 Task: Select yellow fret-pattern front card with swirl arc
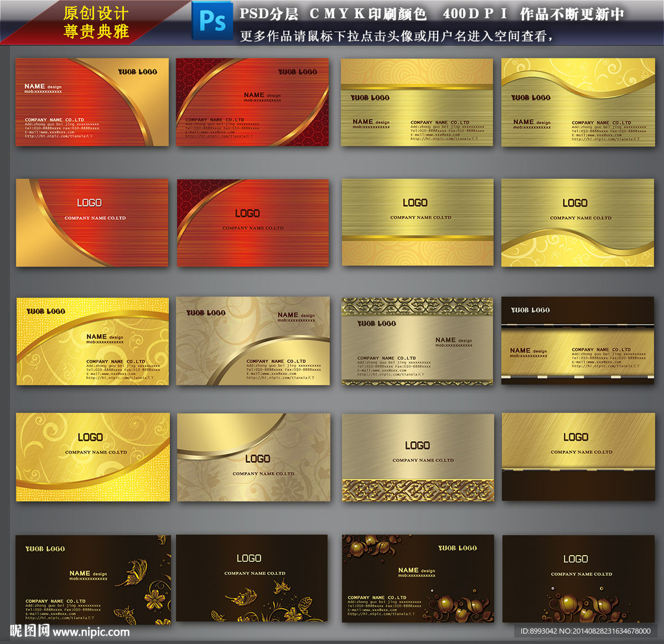(92, 341)
